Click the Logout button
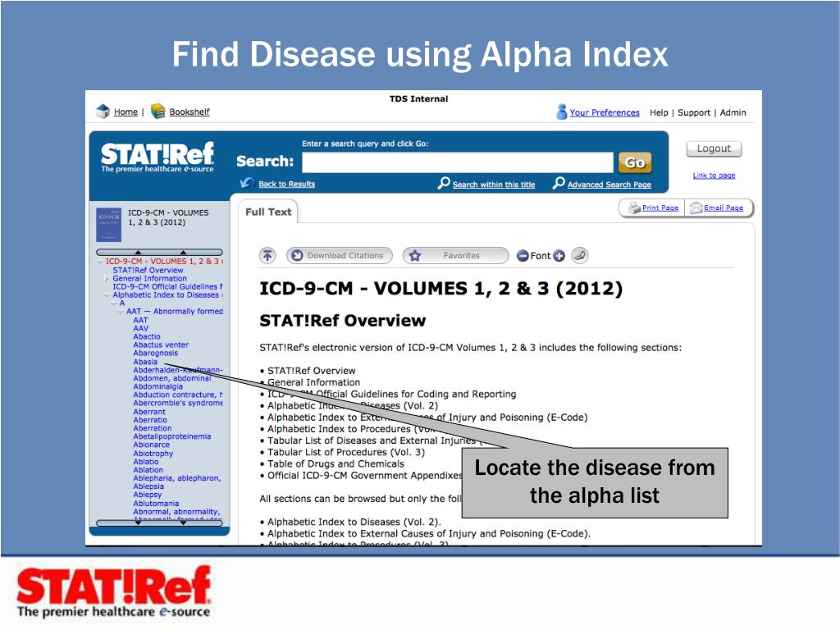The height and width of the screenshot is (630, 840). (714, 148)
